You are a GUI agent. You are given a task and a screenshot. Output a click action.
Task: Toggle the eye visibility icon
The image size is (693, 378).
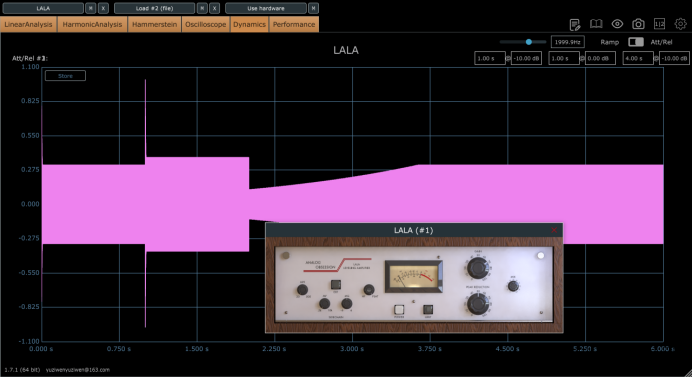point(617,24)
